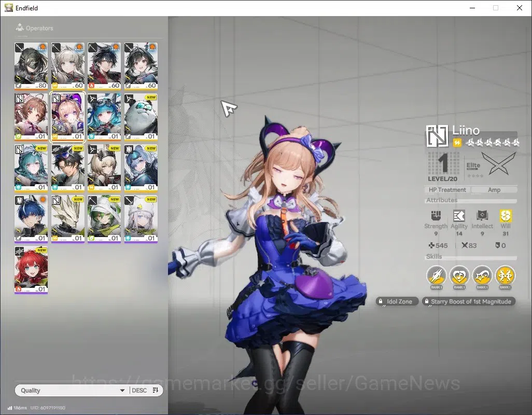Click the Operators header icon
Image resolution: width=532 pixels, height=415 pixels.
click(x=20, y=27)
